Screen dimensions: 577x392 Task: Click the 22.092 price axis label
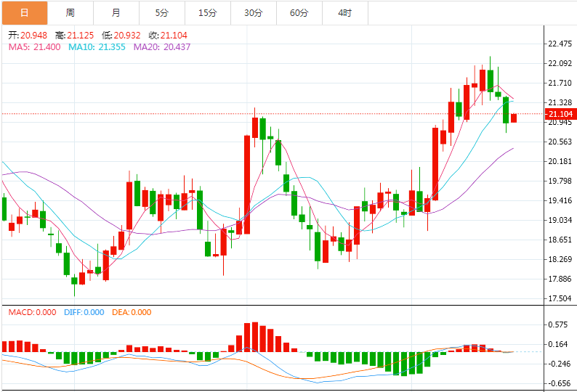(x=560, y=63)
